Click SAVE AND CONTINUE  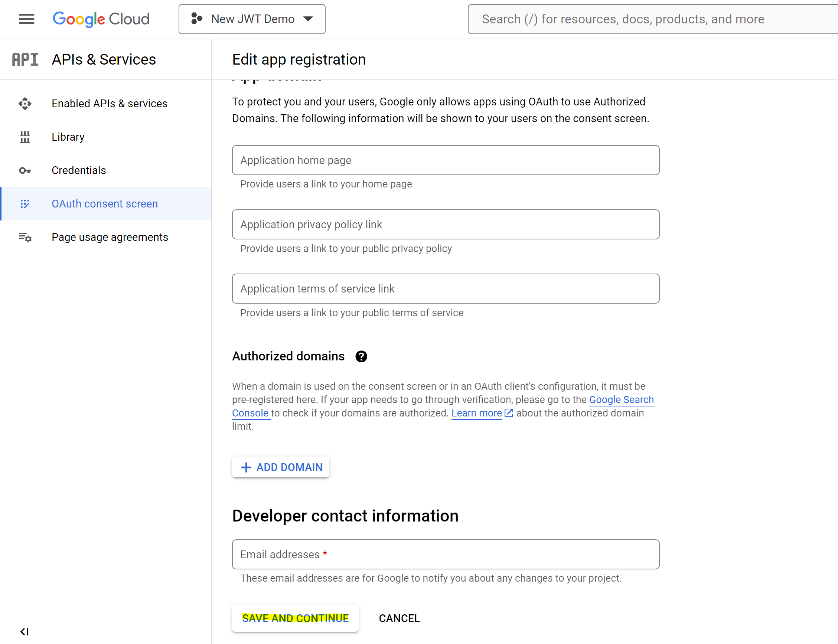click(295, 618)
